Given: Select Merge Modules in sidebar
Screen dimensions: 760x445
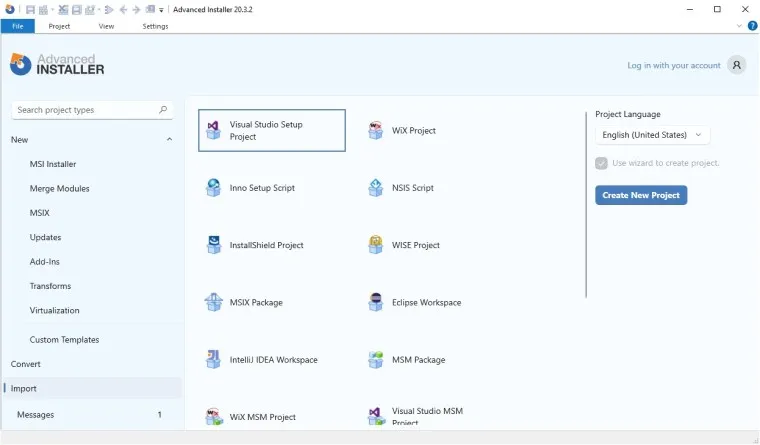Looking at the screenshot, I should pyautogui.click(x=60, y=189).
